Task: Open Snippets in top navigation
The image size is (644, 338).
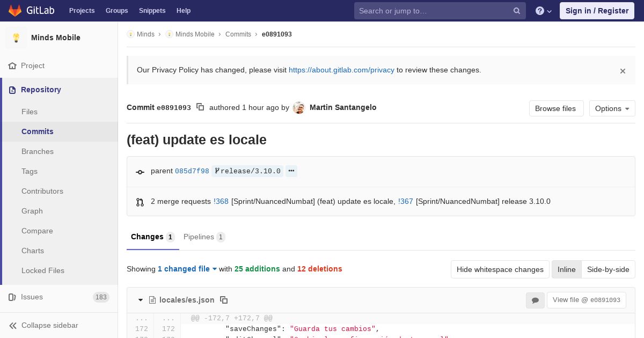Action: 152,11
